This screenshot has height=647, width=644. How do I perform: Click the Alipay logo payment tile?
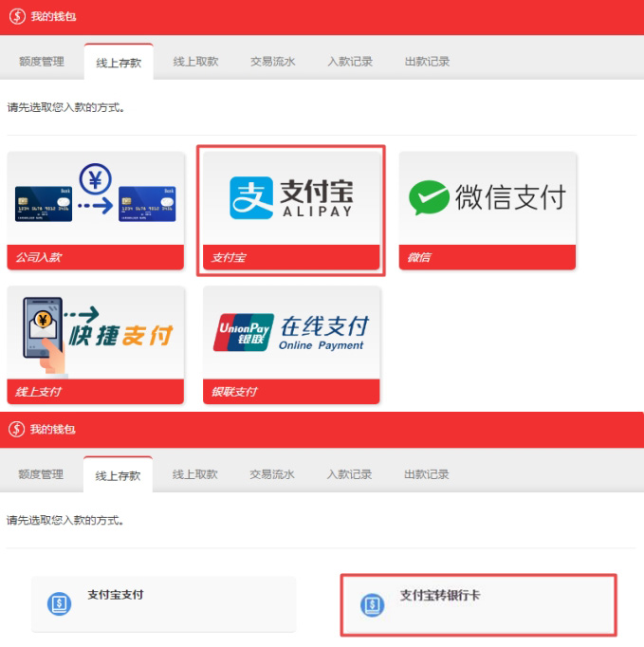291,197
